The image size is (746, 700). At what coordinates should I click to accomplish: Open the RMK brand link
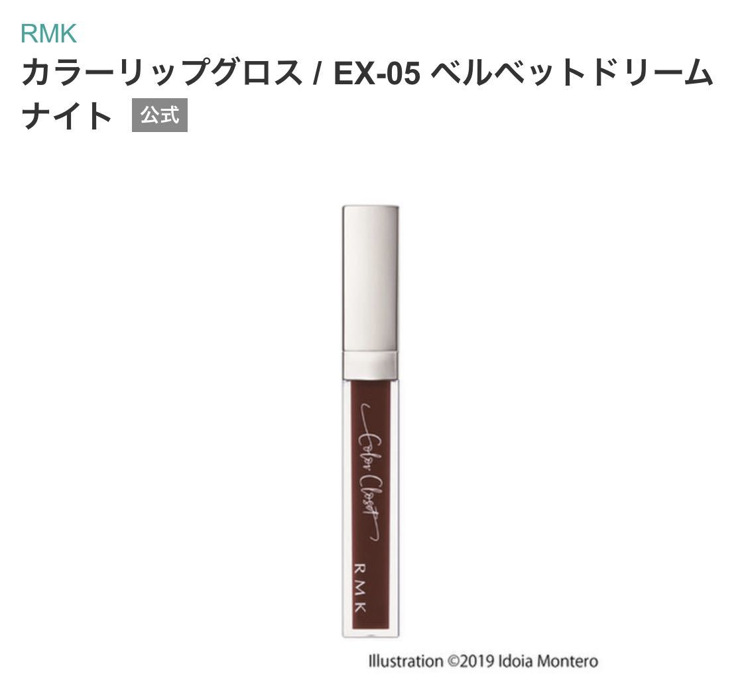[x=48, y=34]
